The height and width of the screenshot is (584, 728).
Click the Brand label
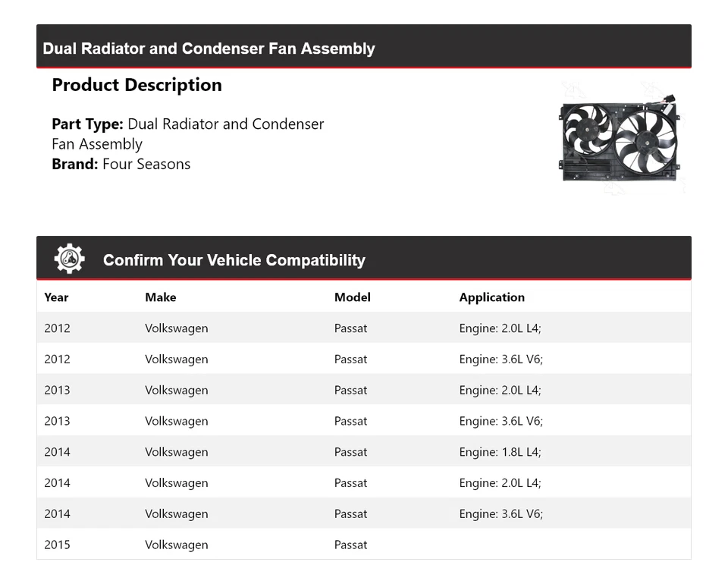(x=74, y=164)
